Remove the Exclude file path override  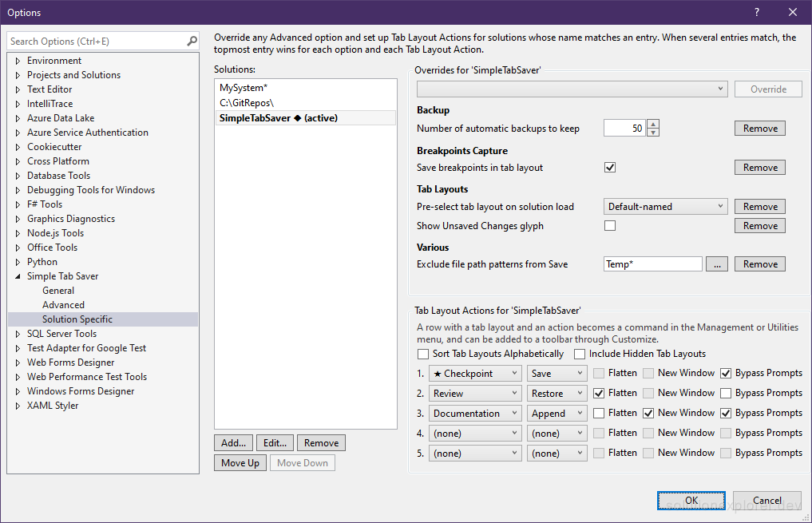760,264
